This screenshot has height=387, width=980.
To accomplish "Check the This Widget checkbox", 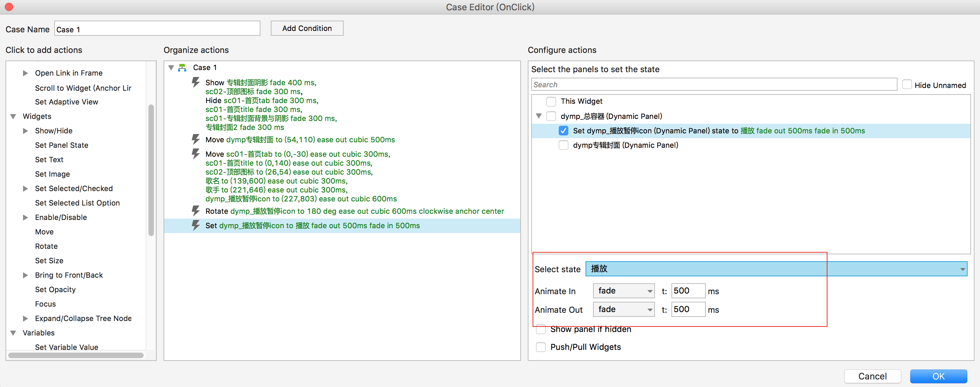I will pos(550,101).
